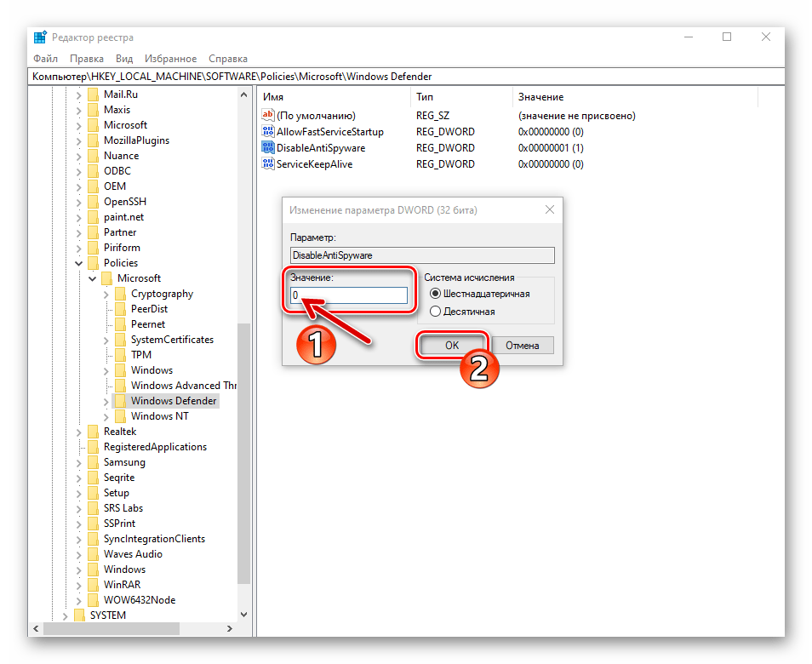Open the Справка menu

[x=228, y=59]
